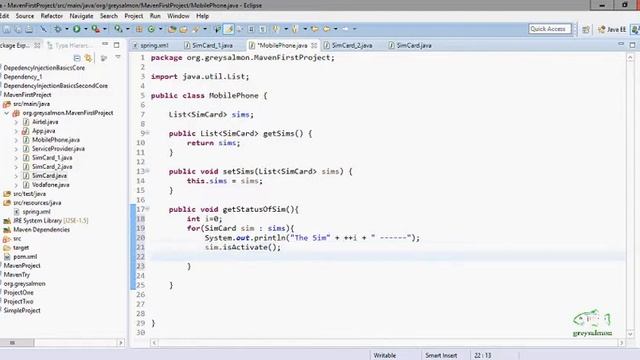
Task: Select ServiceProvider.java in the tree
Action: click(x=58, y=149)
